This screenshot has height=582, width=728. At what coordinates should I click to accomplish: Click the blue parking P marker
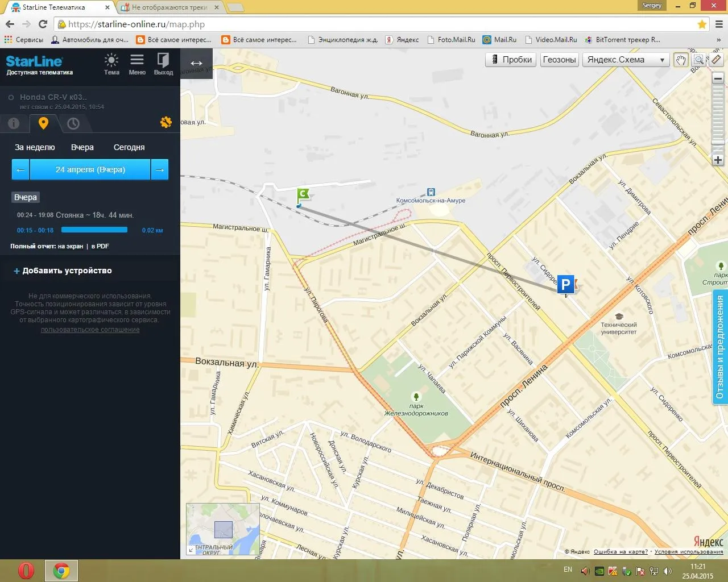pyautogui.click(x=565, y=285)
